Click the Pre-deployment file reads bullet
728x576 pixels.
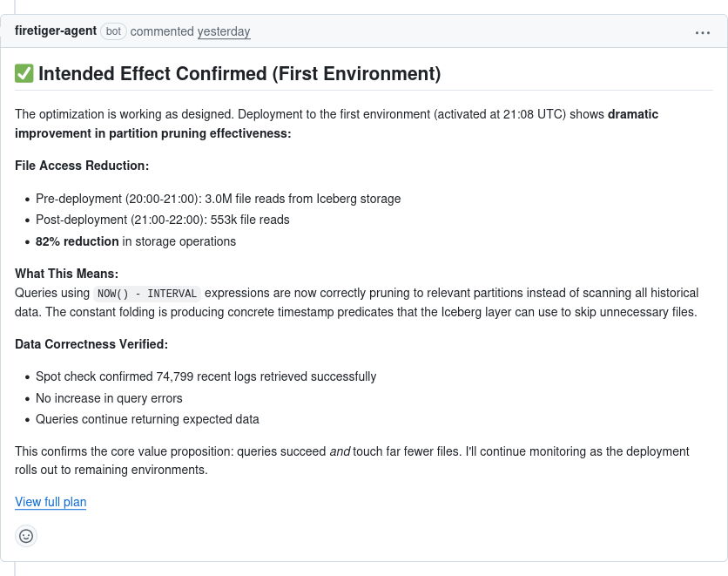[x=218, y=199]
